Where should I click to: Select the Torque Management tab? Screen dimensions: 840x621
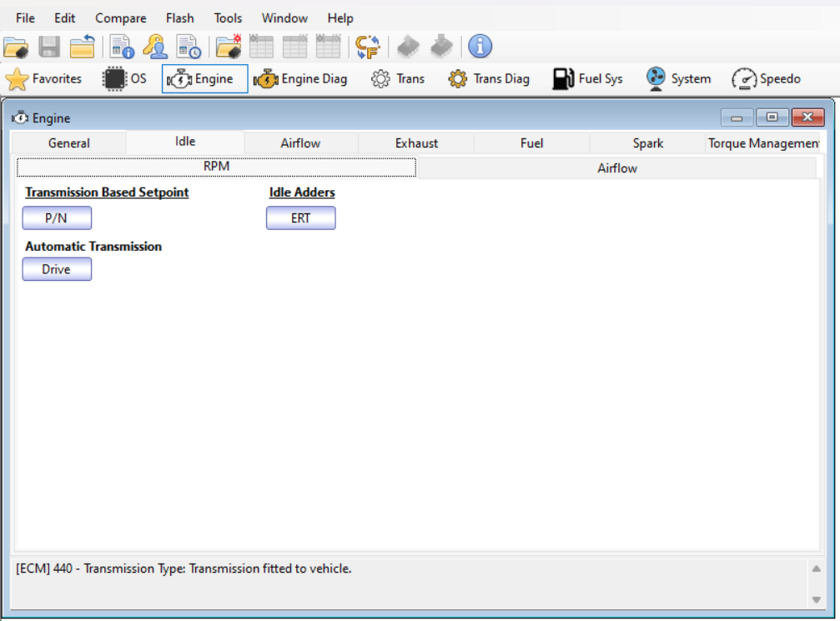click(x=763, y=143)
